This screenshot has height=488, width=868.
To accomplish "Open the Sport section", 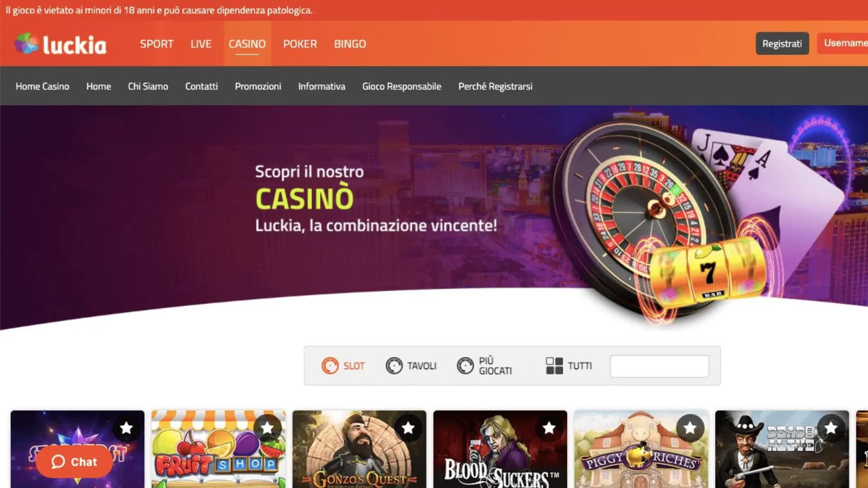I will (156, 44).
